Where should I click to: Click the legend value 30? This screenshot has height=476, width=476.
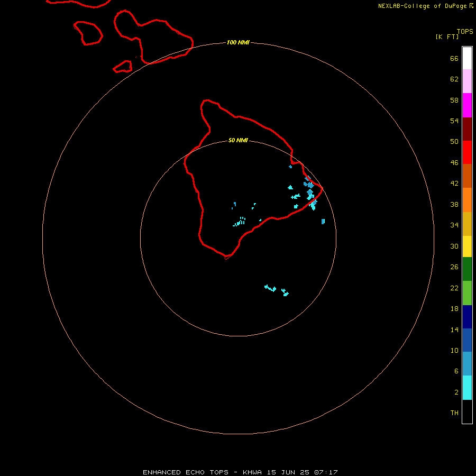[x=454, y=246]
